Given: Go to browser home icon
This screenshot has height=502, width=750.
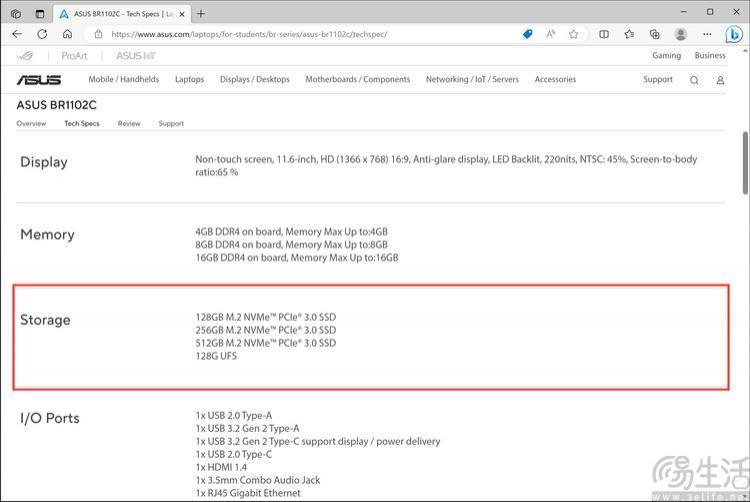Looking at the screenshot, I should click(67, 34).
